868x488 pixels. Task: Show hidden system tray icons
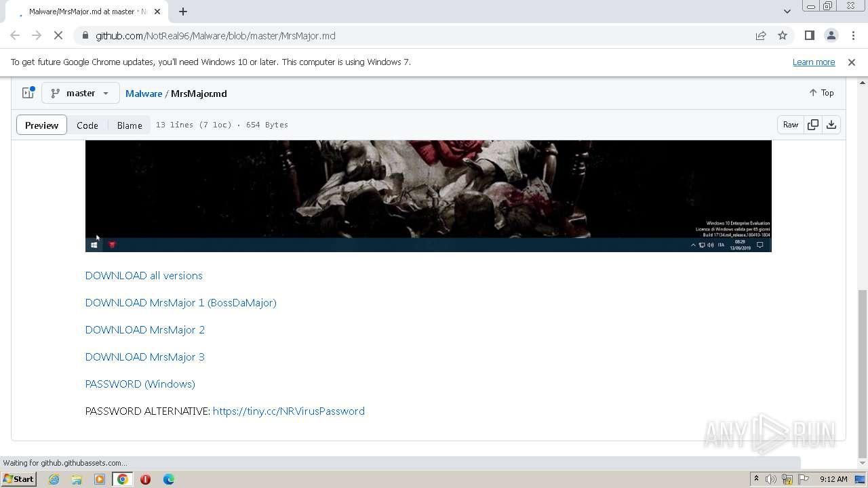coord(756,479)
